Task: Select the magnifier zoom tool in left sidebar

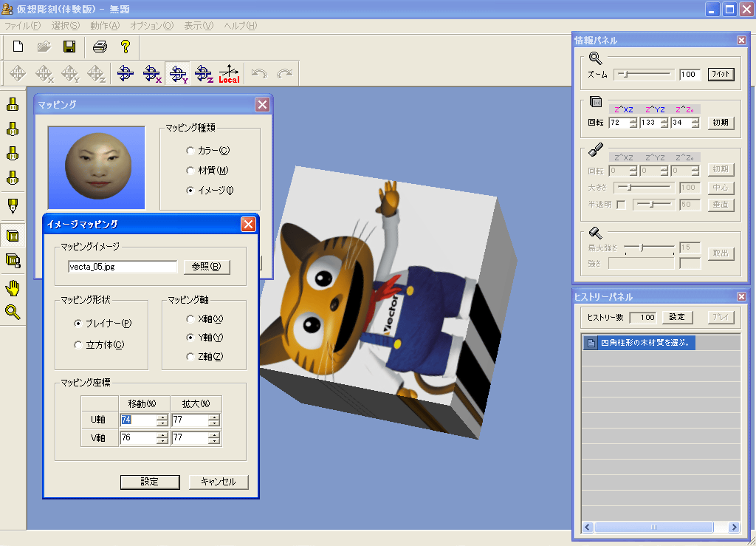Action: pos(13,313)
